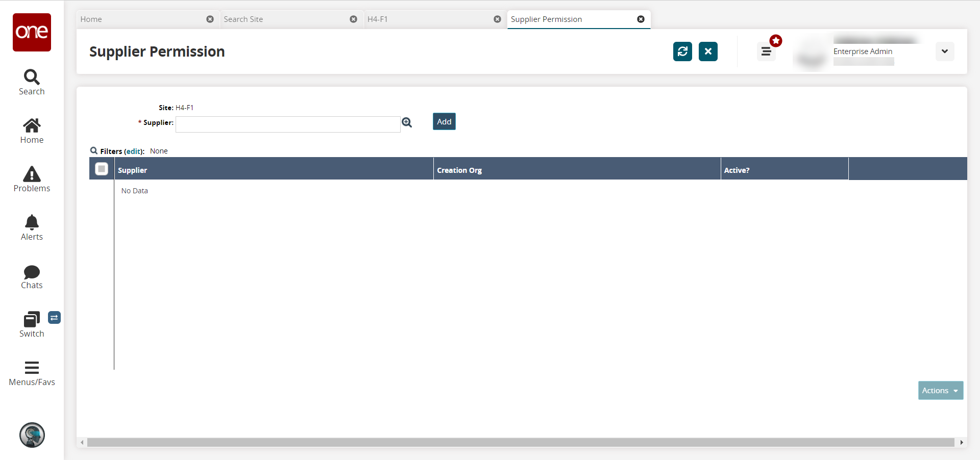The image size is (980, 460).
Task: Click the No Data text
Action: (135, 191)
